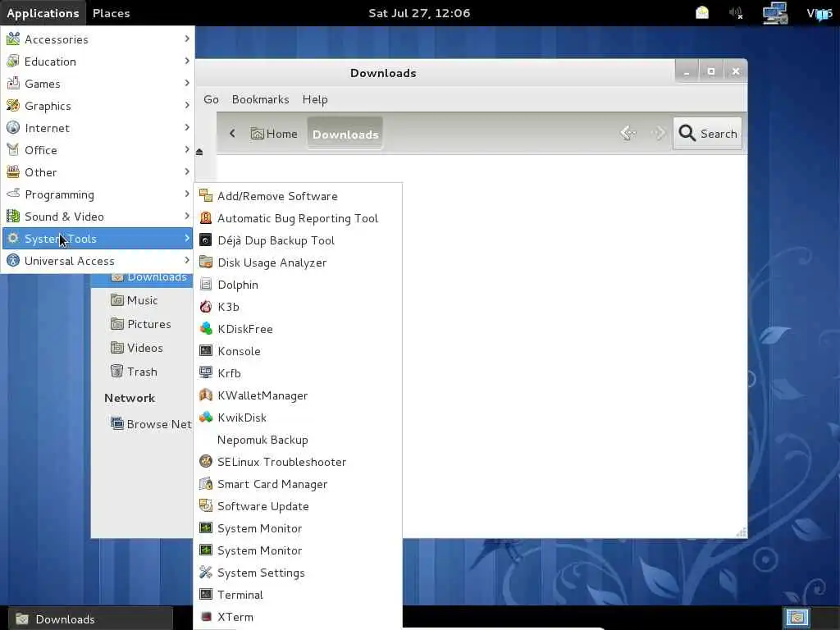Click the notification tray icon
This screenshot has width=840, height=630.
coord(702,13)
